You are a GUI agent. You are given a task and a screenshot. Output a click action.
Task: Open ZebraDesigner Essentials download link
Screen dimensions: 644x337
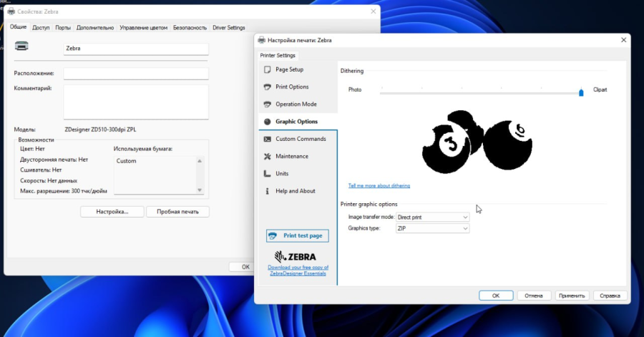pyautogui.click(x=298, y=270)
